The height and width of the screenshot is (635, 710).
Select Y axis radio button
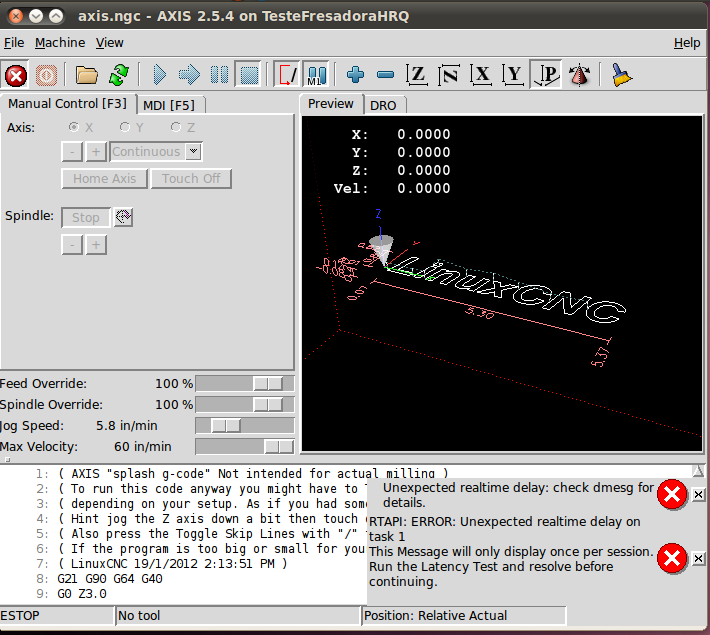coord(125,127)
